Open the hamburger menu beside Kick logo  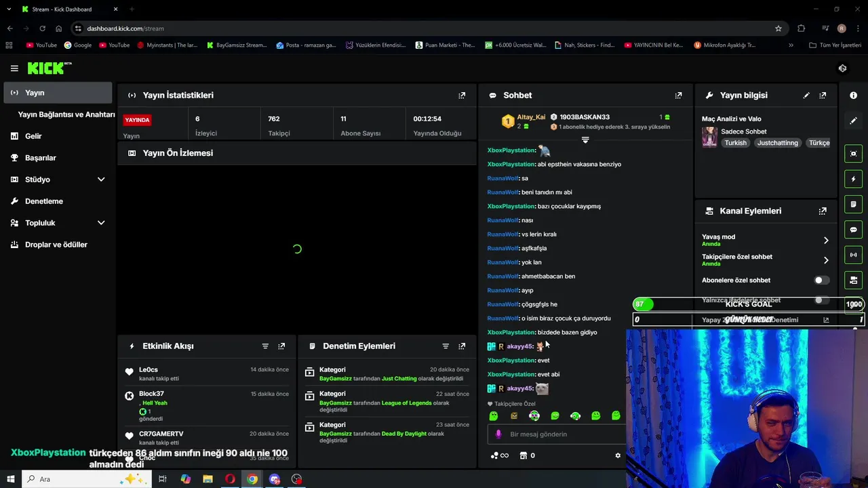(14, 68)
